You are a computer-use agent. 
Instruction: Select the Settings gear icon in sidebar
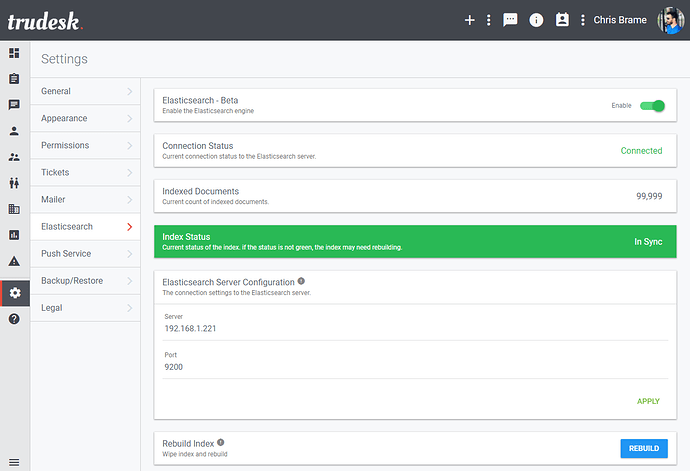tap(15, 293)
